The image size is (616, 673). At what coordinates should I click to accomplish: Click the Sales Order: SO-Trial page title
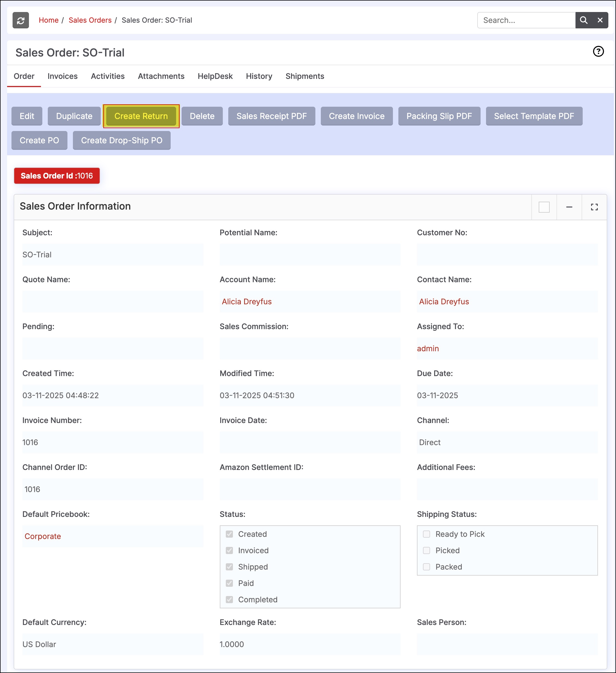click(70, 52)
